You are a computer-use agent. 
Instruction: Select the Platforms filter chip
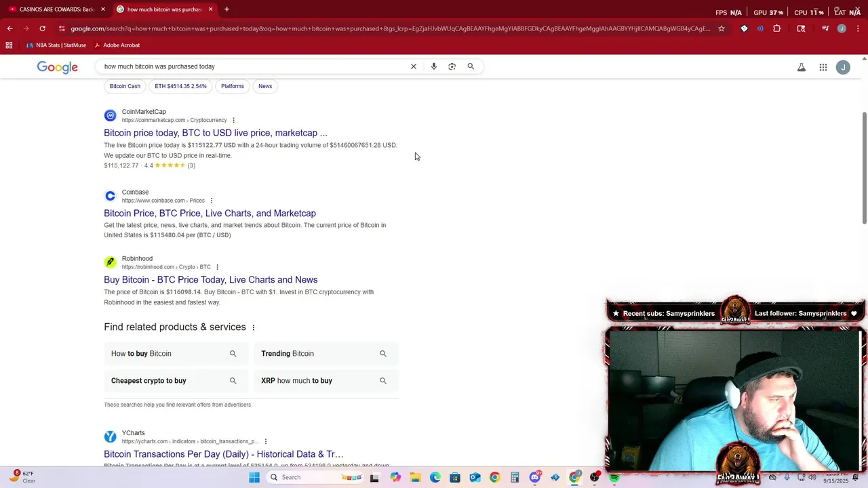coord(233,86)
